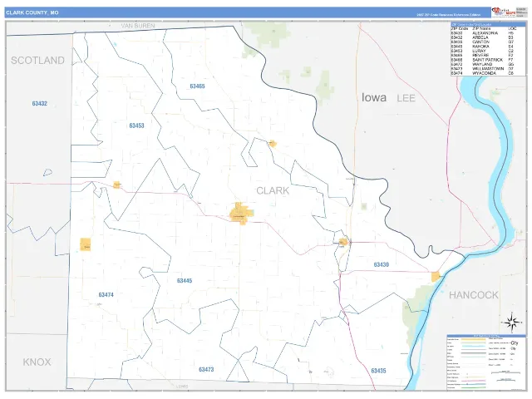Click the CLARK county label
This screenshot has width=532, height=399.
(x=273, y=190)
